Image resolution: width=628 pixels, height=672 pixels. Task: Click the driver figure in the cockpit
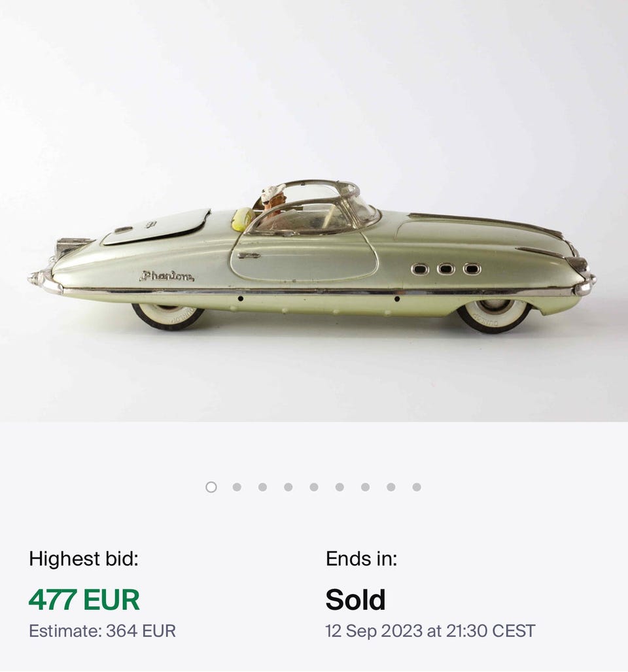273,201
